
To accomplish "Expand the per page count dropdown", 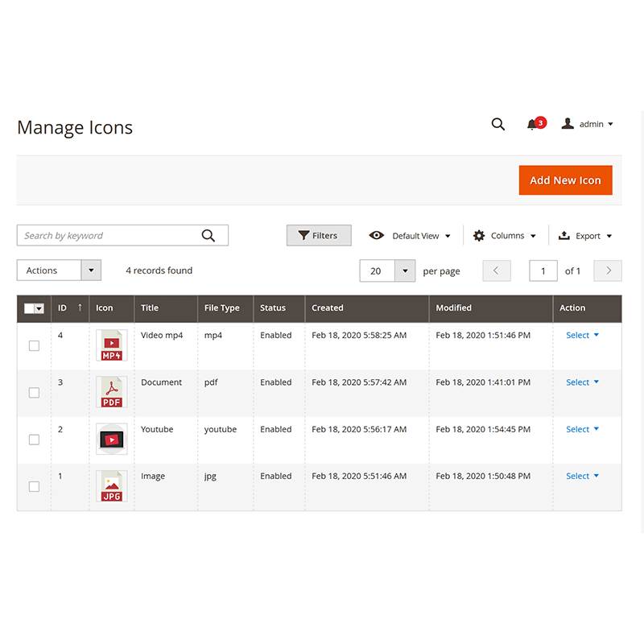I will pyautogui.click(x=407, y=270).
